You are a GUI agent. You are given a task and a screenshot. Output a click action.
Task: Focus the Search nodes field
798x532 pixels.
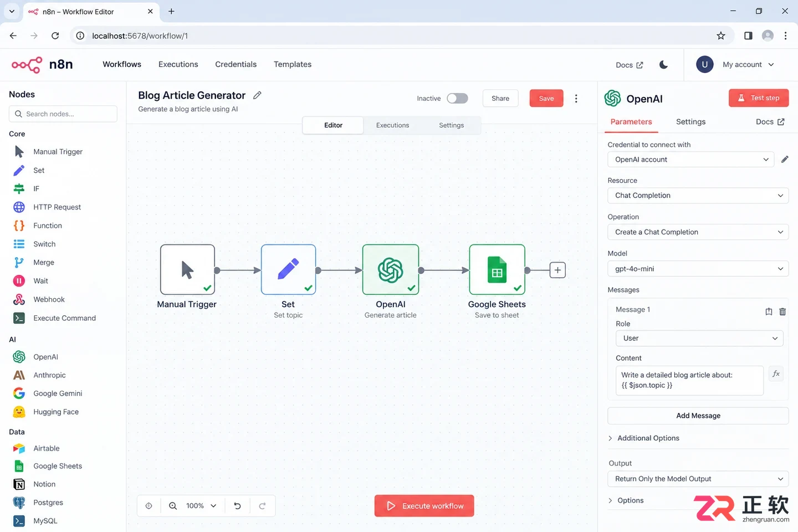(63, 114)
